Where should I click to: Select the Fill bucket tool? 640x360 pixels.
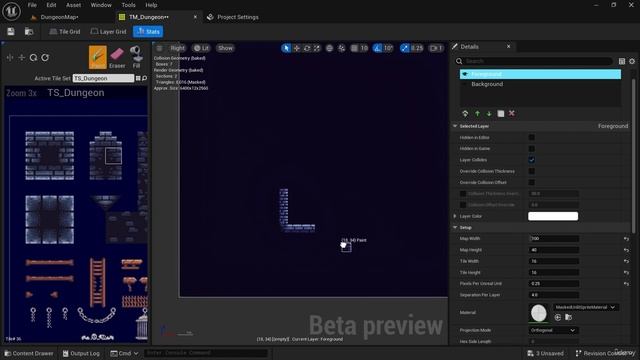click(136, 57)
